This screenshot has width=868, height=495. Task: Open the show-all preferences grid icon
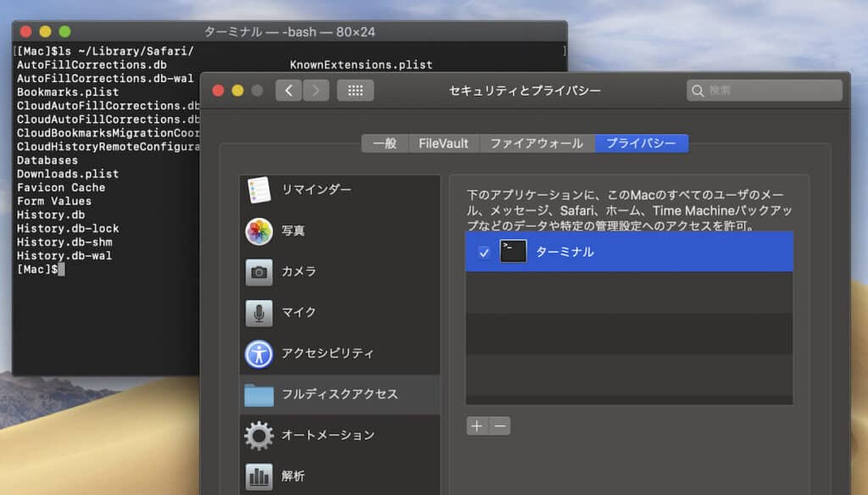(x=355, y=90)
